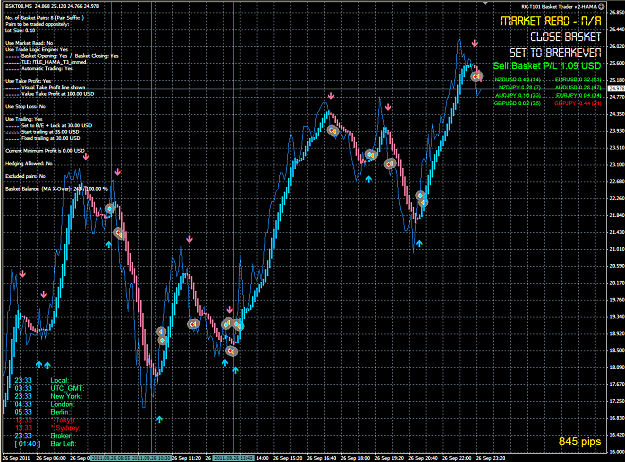Click the London: clock row label
This screenshot has width=625, height=462.
(x=62, y=405)
